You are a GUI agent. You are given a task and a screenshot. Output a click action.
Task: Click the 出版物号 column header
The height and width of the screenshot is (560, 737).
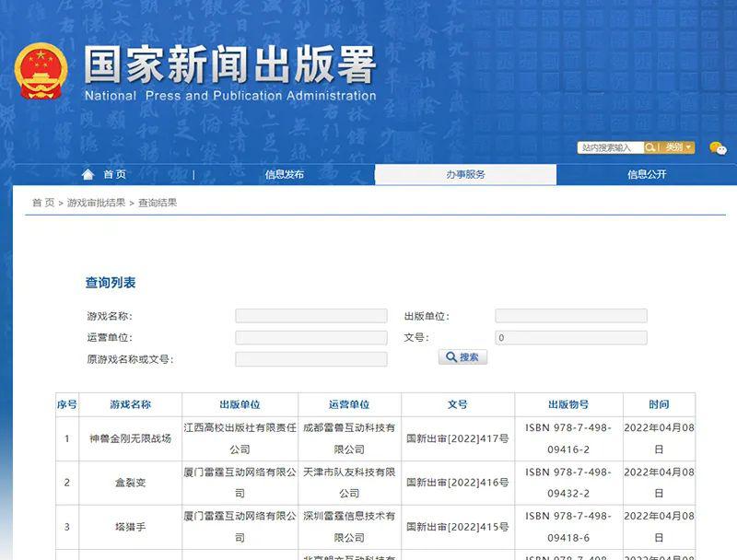568,404
